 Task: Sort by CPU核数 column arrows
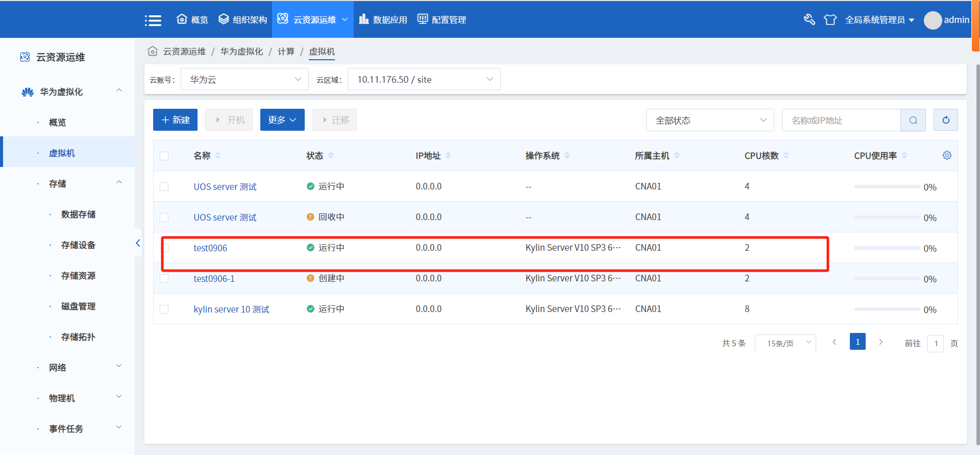[786, 155]
